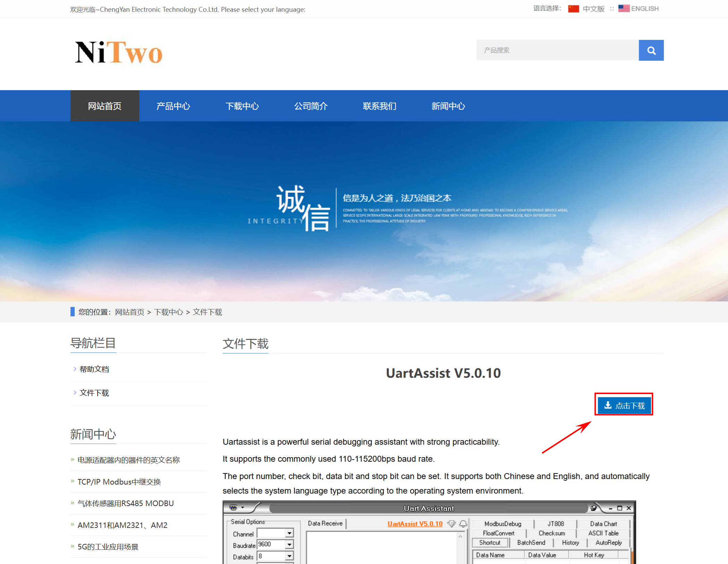This screenshot has height=564, width=728.
Task: Click the 导航栏目 sidebar heading
Action: coord(93,343)
